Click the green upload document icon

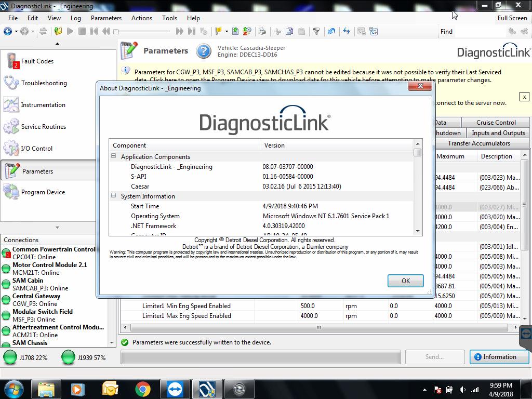coord(235,32)
